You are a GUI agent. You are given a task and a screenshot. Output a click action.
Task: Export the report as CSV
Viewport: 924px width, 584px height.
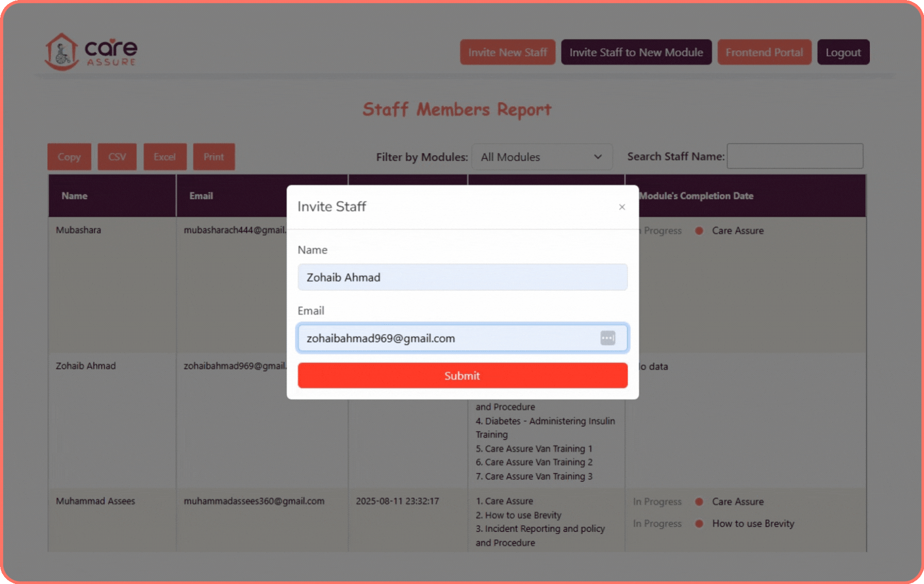(117, 157)
